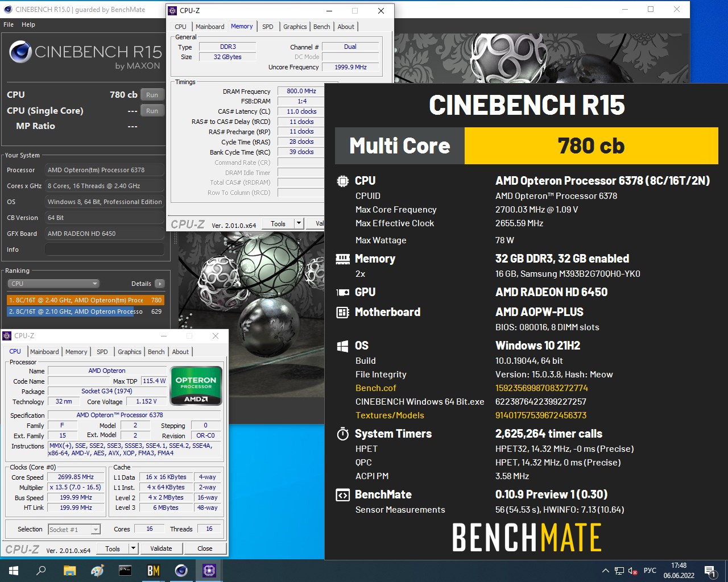Open SPD tab in lower CPU-Z window
Screen dimensions: 728x582
(x=102, y=352)
